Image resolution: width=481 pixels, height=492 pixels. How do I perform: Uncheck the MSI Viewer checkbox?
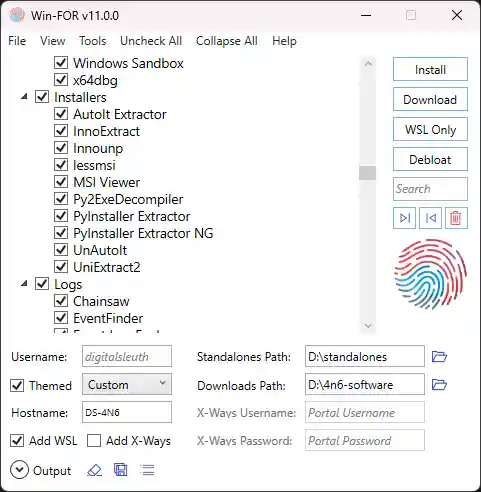(x=61, y=182)
